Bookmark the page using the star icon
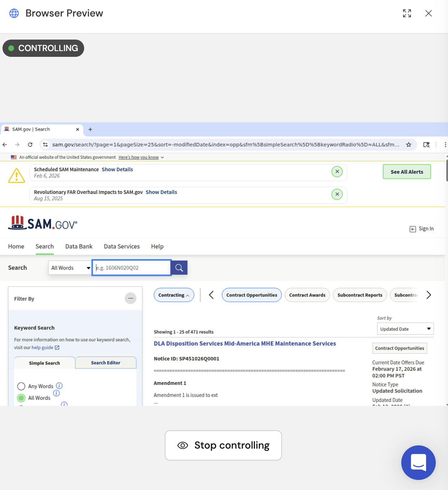Screen dimensions: 448x490 [408, 144]
